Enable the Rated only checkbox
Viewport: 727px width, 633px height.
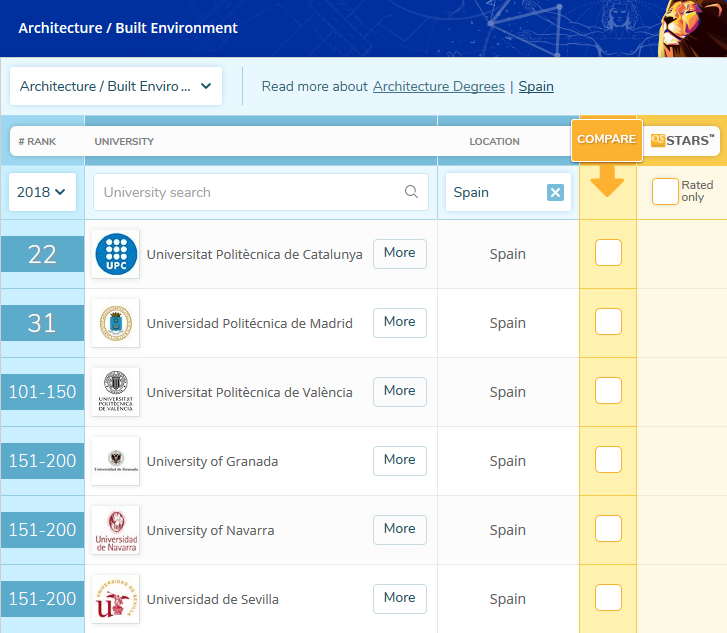coord(665,192)
